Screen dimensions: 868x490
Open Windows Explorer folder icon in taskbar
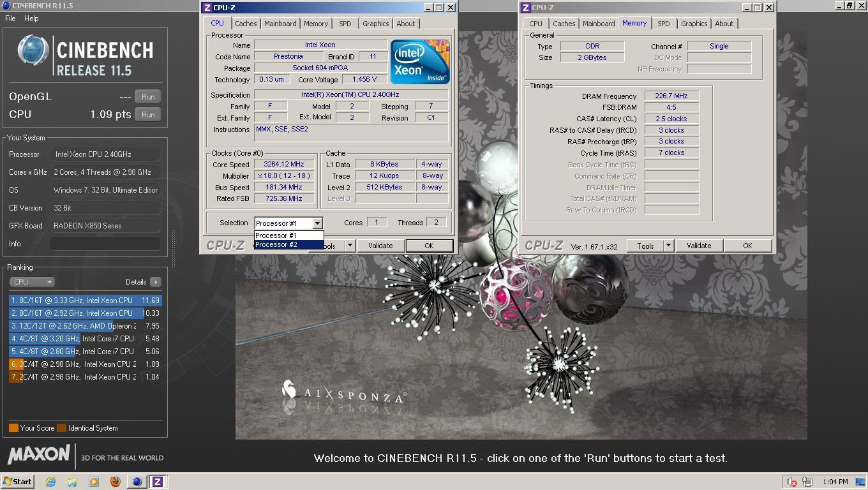click(72, 482)
